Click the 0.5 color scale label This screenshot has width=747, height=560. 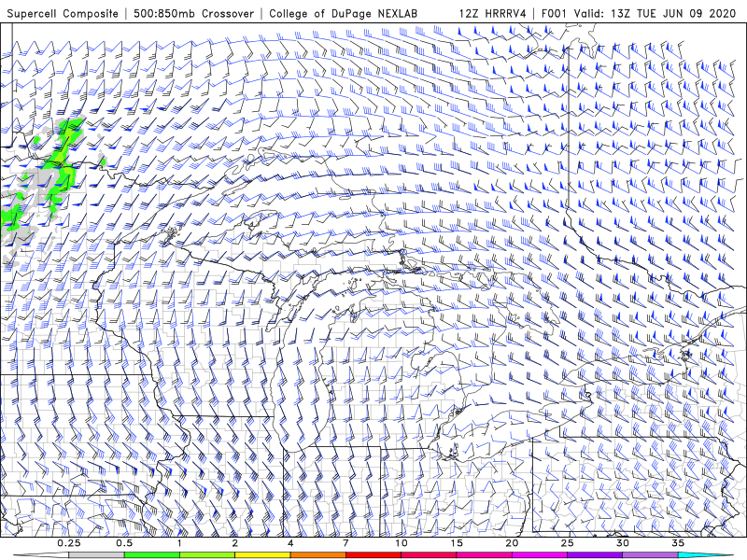tap(124, 543)
